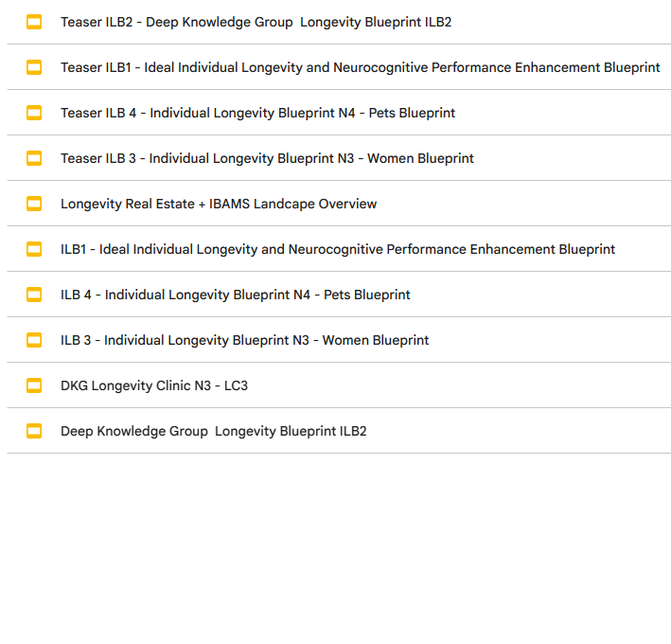Select the Slides icon for ILB1 Ideal Individual
The image size is (671, 644).
[x=34, y=249]
